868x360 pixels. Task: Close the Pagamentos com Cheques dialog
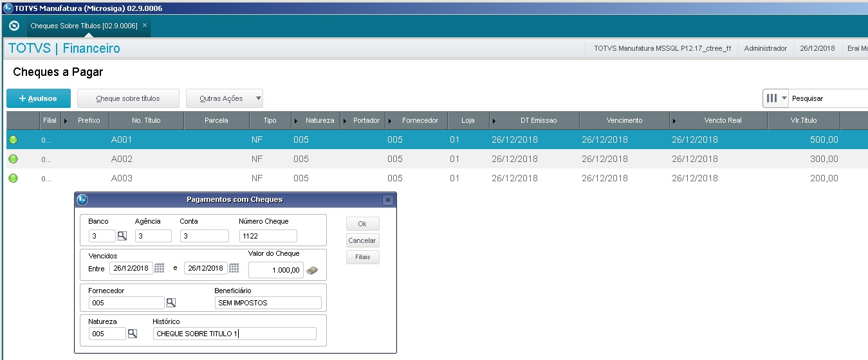pyautogui.click(x=387, y=200)
